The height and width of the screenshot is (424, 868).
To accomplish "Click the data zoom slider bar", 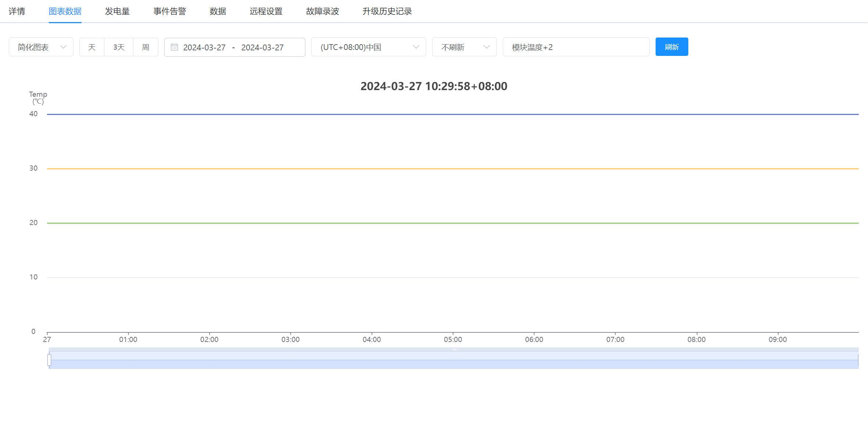I will coord(454,360).
